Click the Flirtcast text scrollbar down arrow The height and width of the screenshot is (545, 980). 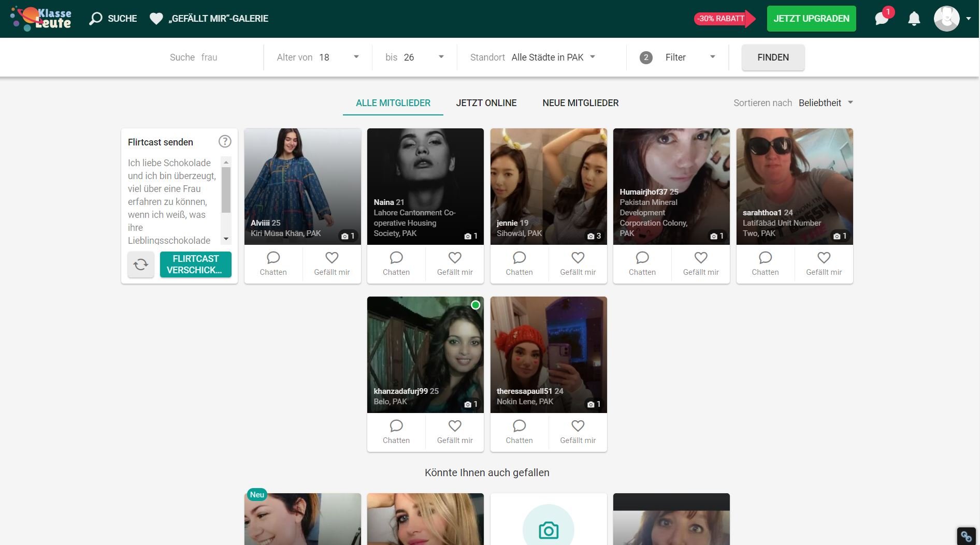point(226,239)
